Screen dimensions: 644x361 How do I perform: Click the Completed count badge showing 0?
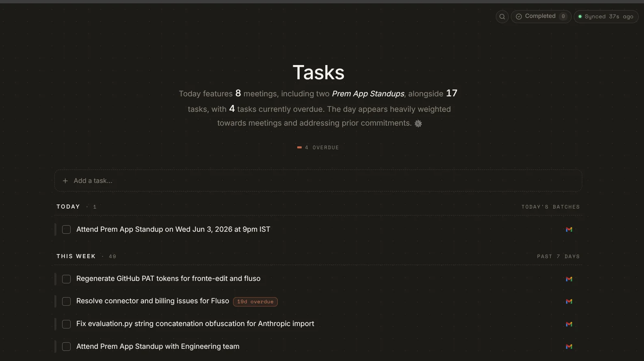pyautogui.click(x=563, y=17)
